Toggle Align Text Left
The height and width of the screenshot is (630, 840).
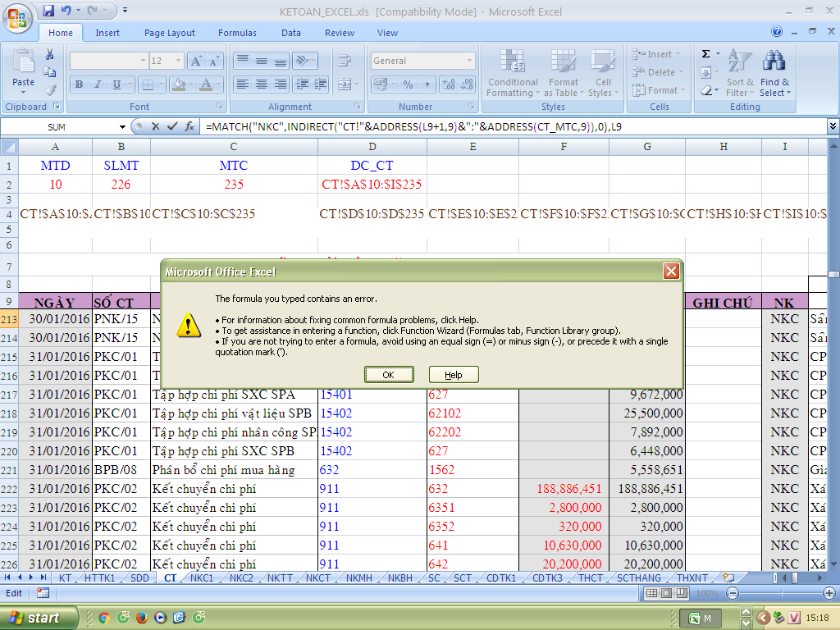pyautogui.click(x=243, y=84)
